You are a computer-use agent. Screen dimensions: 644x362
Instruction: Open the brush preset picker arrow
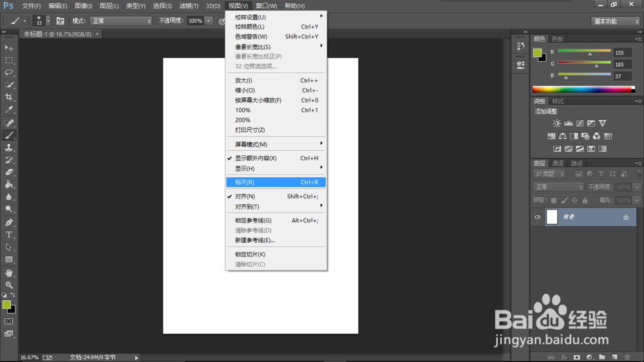(48, 21)
